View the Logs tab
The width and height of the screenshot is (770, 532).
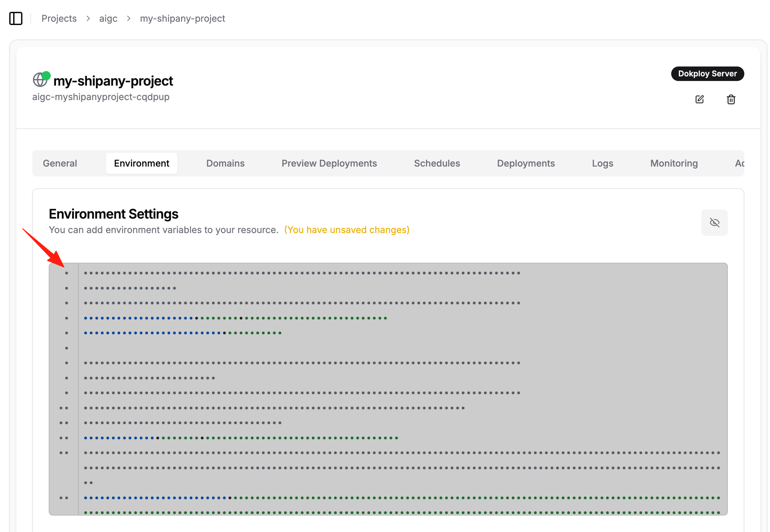coord(602,163)
